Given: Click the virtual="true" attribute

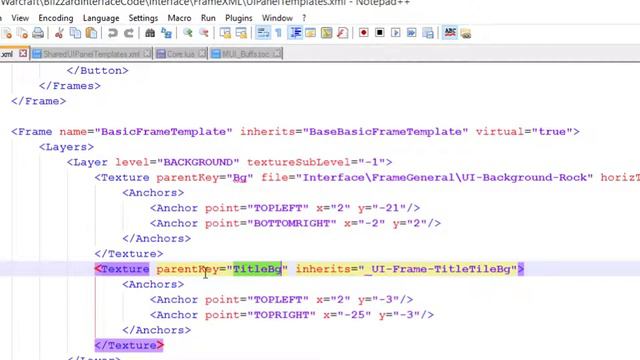Looking at the screenshot, I should (x=524, y=132).
